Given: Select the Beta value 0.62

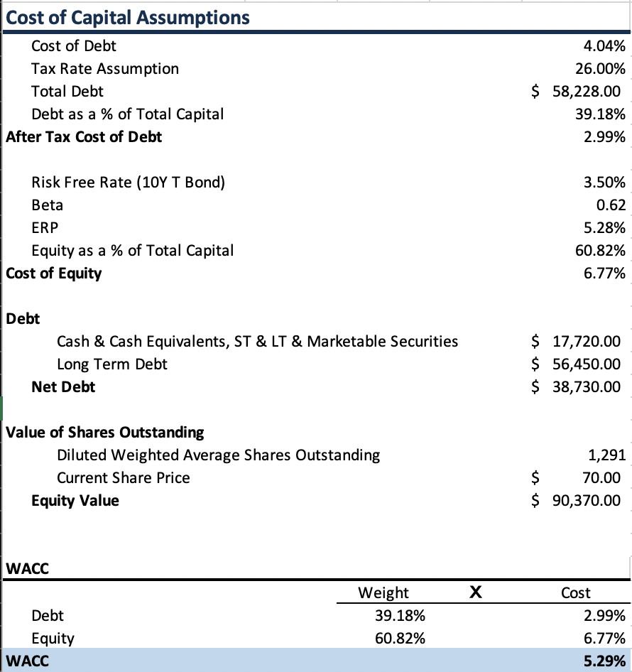Looking at the screenshot, I should pyautogui.click(x=611, y=205).
